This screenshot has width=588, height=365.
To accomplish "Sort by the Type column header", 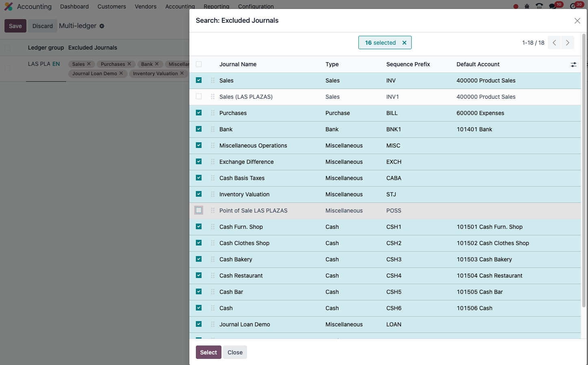I will pos(332,64).
